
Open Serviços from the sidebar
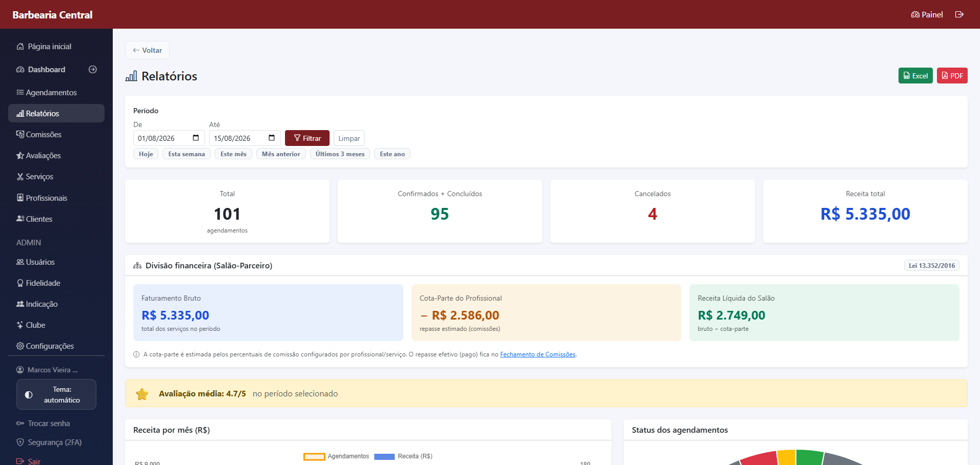tap(56, 177)
